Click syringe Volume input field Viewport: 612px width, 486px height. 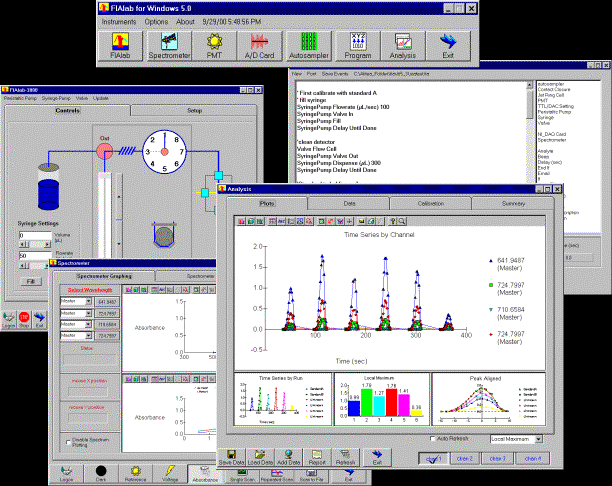pyautogui.click(x=35, y=235)
